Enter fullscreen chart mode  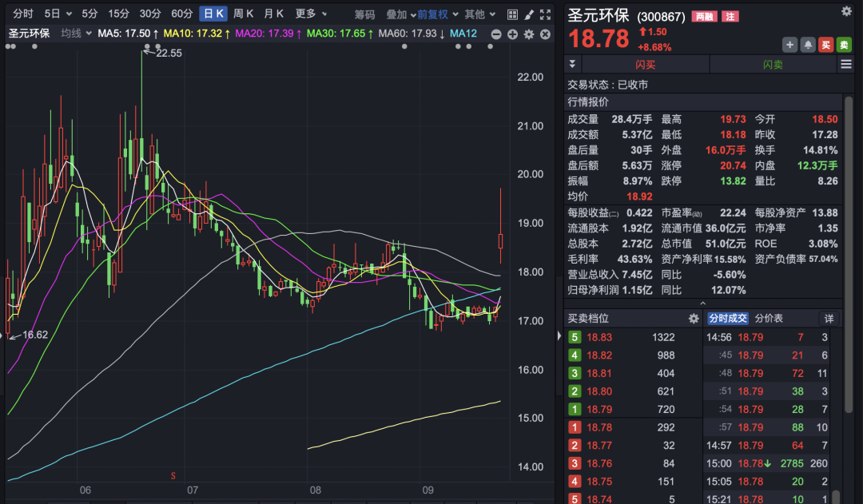(544, 14)
